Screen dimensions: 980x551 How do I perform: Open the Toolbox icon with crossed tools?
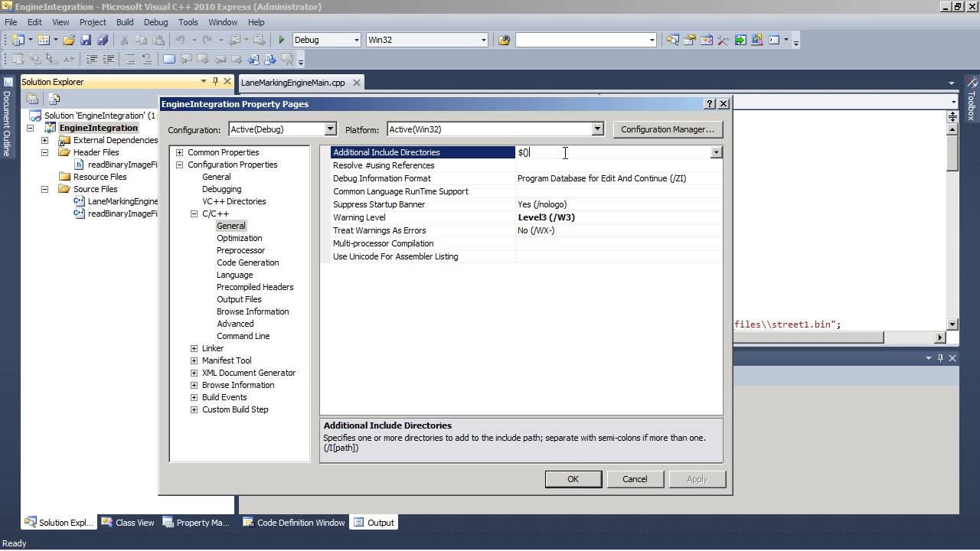(723, 40)
